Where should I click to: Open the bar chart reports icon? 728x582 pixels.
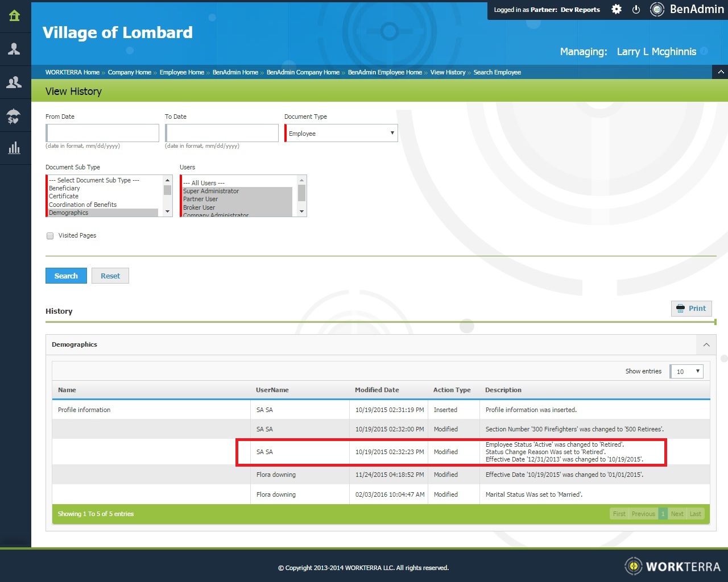pos(15,148)
